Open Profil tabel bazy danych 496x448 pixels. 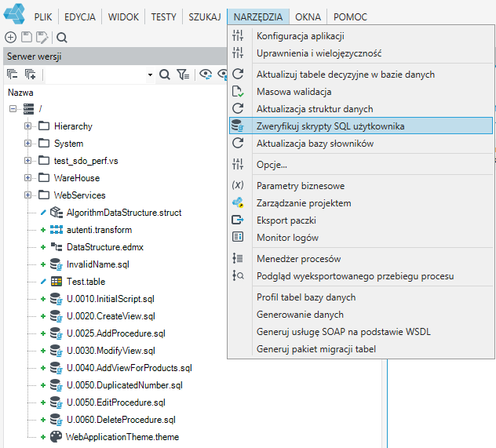pos(361,297)
